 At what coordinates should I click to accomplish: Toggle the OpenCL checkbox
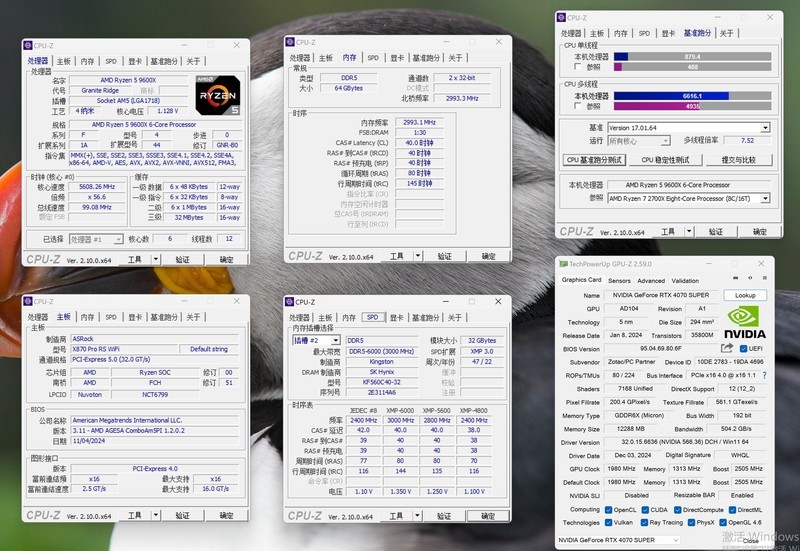point(608,510)
